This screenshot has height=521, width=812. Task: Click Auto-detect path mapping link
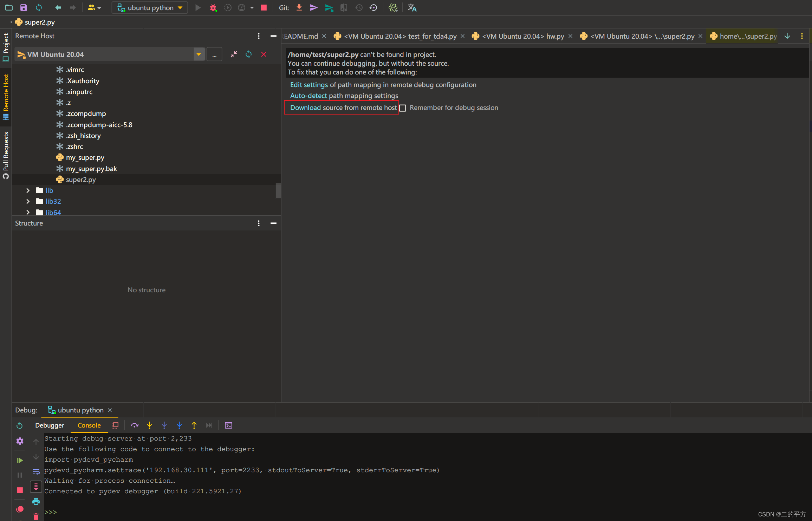pos(308,96)
